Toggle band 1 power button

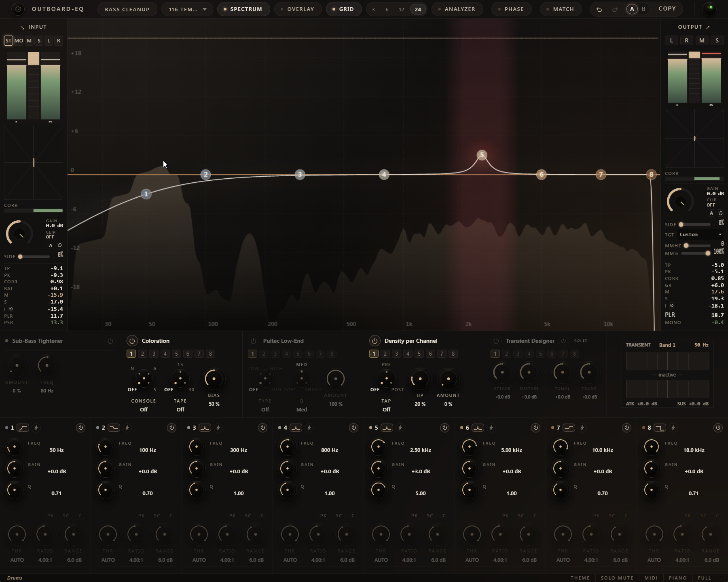point(80,428)
